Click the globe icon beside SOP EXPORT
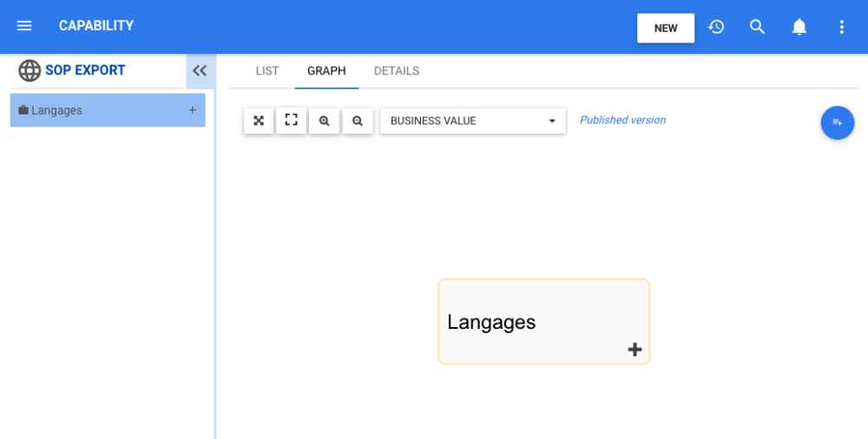The image size is (868, 439). tap(30, 70)
